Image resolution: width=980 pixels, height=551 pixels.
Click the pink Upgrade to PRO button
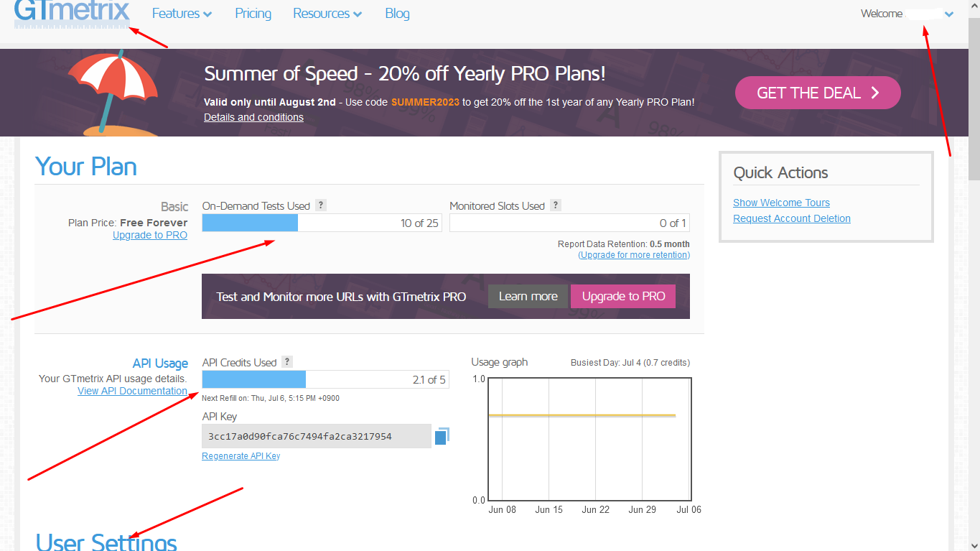click(x=623, y=296)
